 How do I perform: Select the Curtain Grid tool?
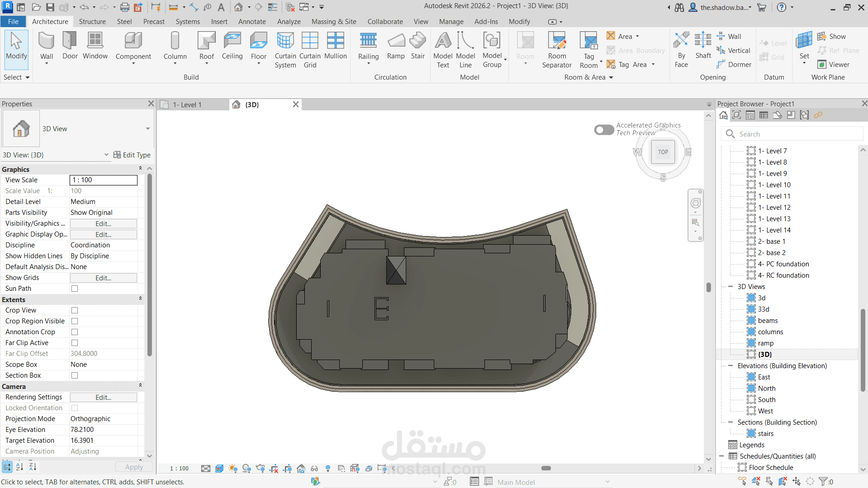(x=310, y=50)
